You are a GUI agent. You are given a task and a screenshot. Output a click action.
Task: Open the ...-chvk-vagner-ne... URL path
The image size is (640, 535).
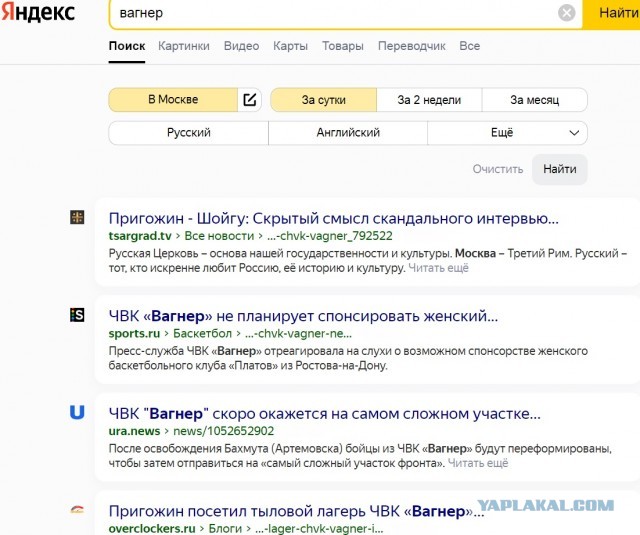pos(298,333)
